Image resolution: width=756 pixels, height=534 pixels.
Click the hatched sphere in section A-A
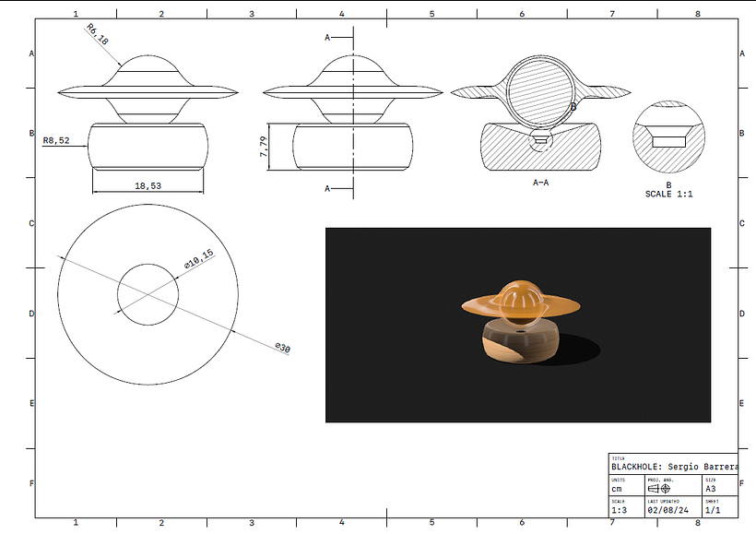click(x=540, y=94)
